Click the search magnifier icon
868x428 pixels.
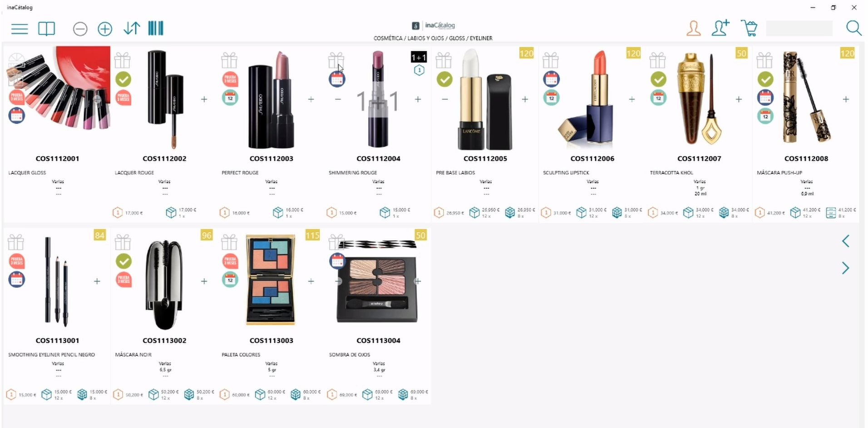click(x=853, y=28)
